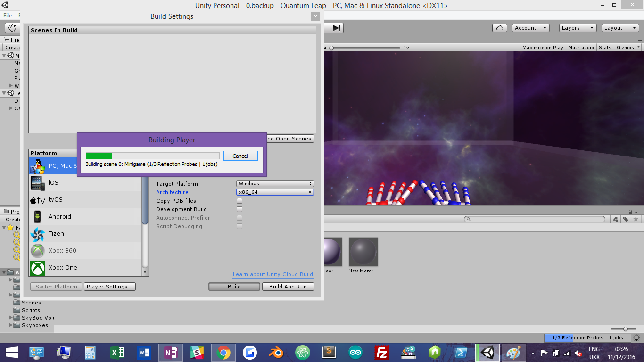644x362 pixels.
Task: Open the Target Platform dropdown
Action: (x=275, y=183)
